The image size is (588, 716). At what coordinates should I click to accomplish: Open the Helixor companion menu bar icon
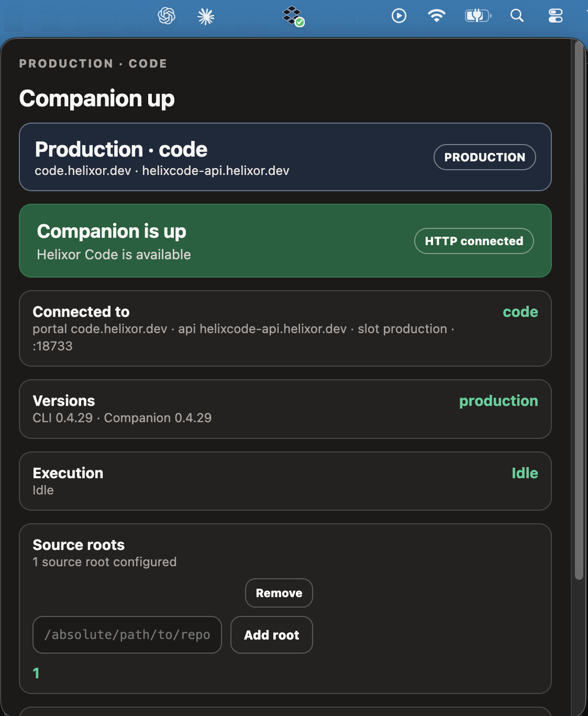pos(293,16)
